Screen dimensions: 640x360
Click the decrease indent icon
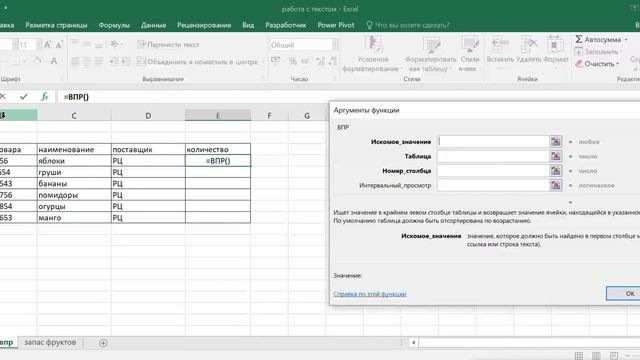[114, 62]
